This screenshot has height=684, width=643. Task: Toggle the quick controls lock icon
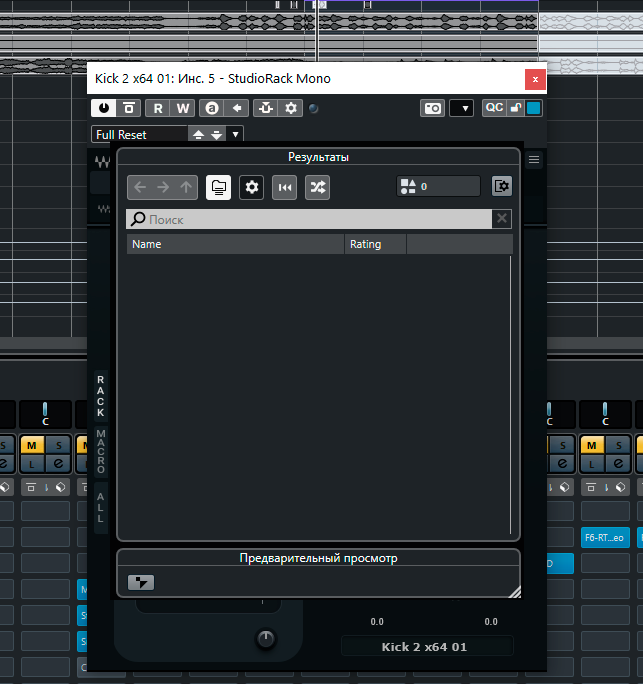coord(516,108)
